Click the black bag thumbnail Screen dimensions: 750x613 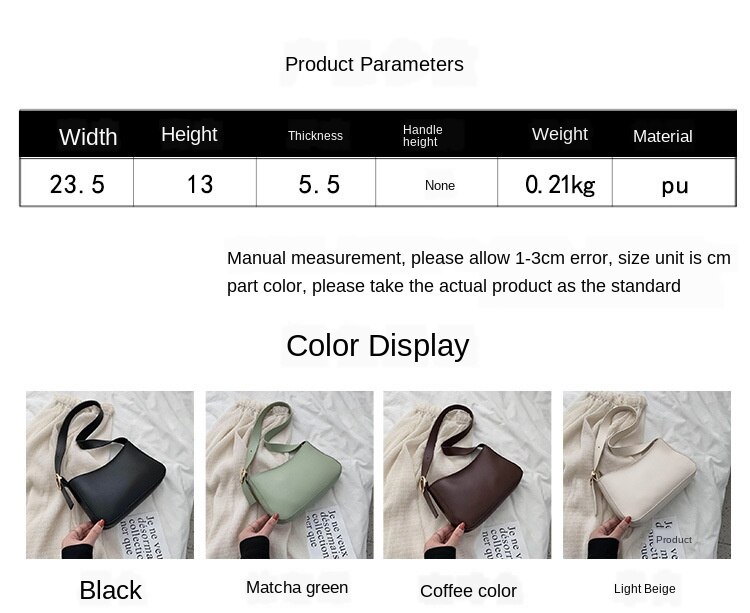110,475
